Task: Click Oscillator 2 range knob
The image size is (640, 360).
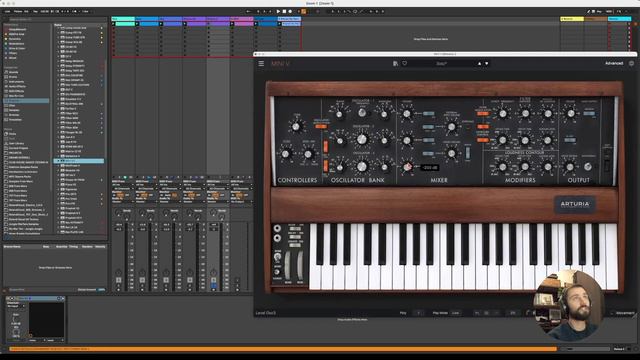Action: pos(339,141)
